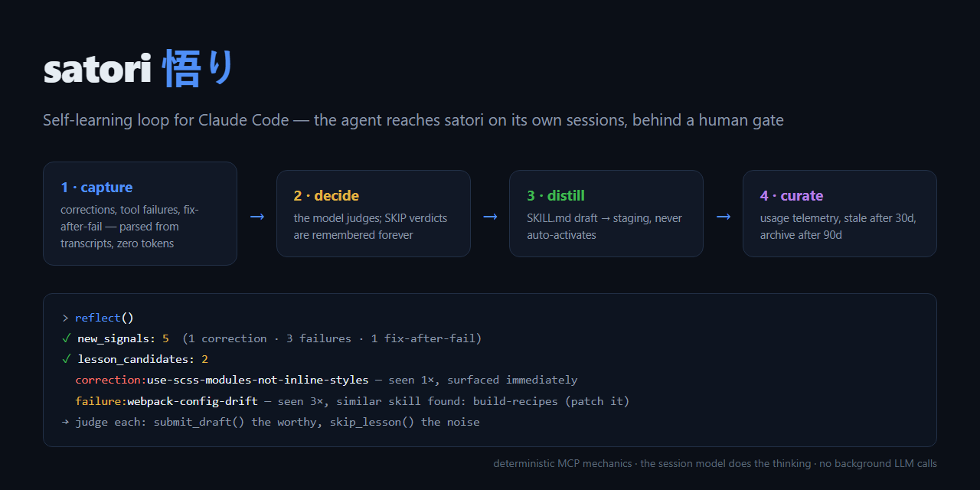Click the arrow between capture and decide

257,217
